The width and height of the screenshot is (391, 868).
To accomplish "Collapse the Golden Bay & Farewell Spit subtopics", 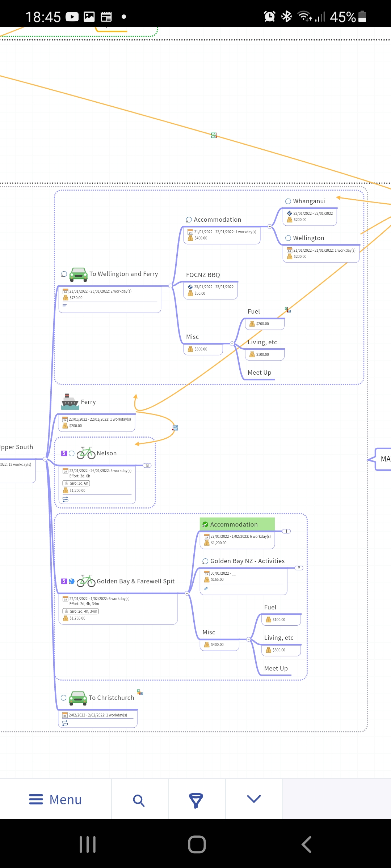I will (187, 593).
